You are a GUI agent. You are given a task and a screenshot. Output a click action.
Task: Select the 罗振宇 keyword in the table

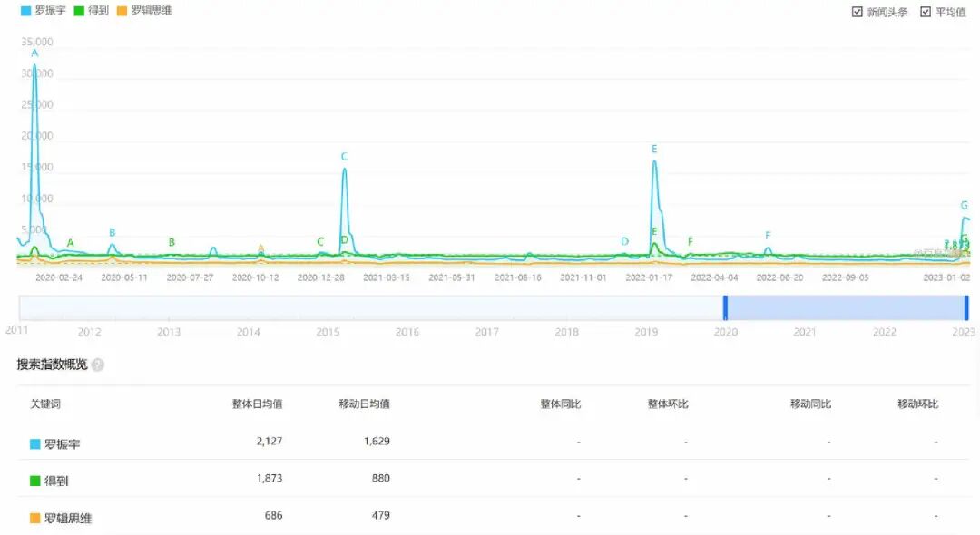62,443
